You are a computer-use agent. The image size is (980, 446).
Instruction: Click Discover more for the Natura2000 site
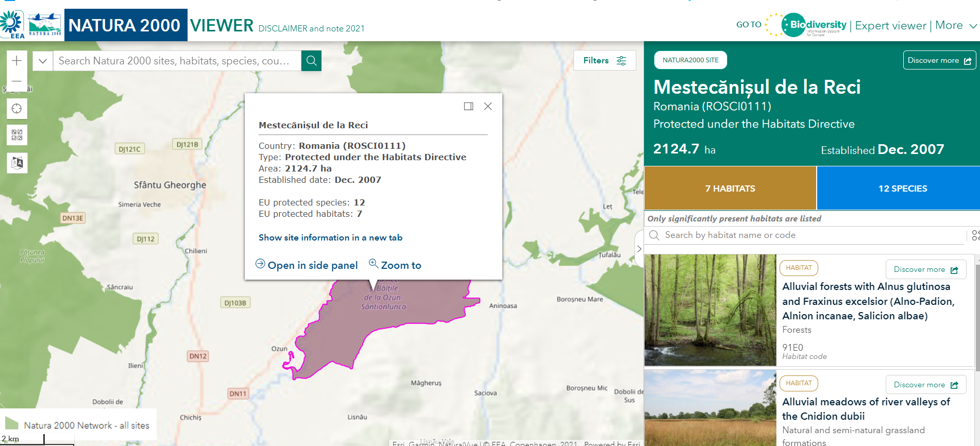pos(939,60)
